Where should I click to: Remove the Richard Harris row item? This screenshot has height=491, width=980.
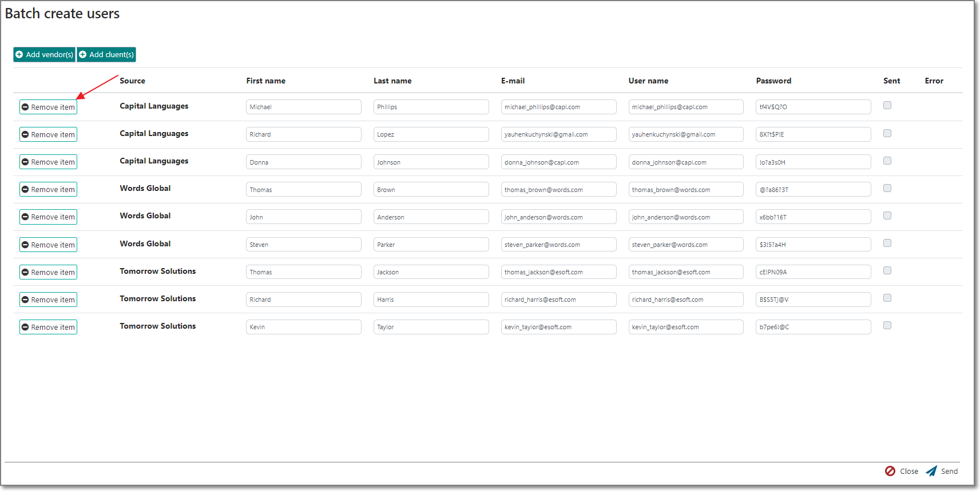click(48, 300)
